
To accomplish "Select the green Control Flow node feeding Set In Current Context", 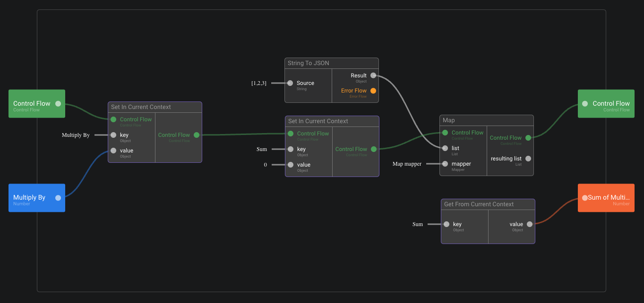I will tap(33, 104).
